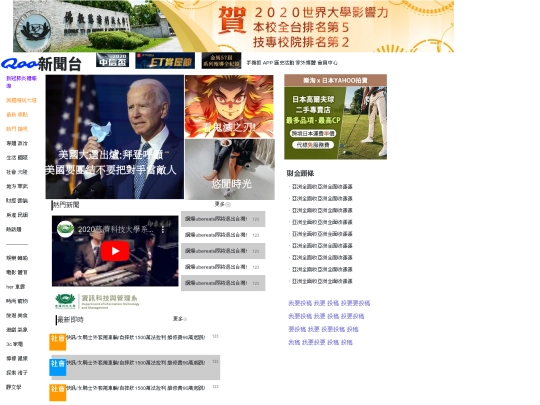Click 代標免服務費 button in golf ad
This screenshot has height=405, width=540.
pos(313,145)
